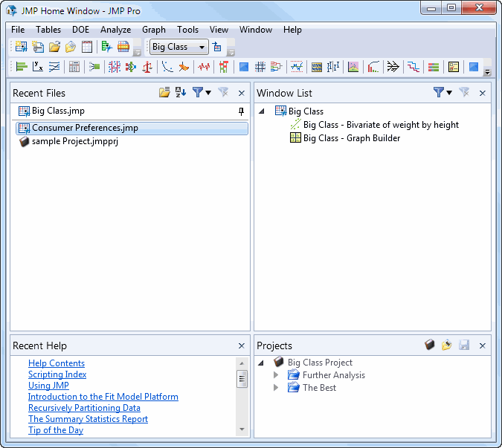The height and width of the screenshot is (448, 502).
Task: Click the New Data Table toolbar icon
Action: [x=21, y=47]
